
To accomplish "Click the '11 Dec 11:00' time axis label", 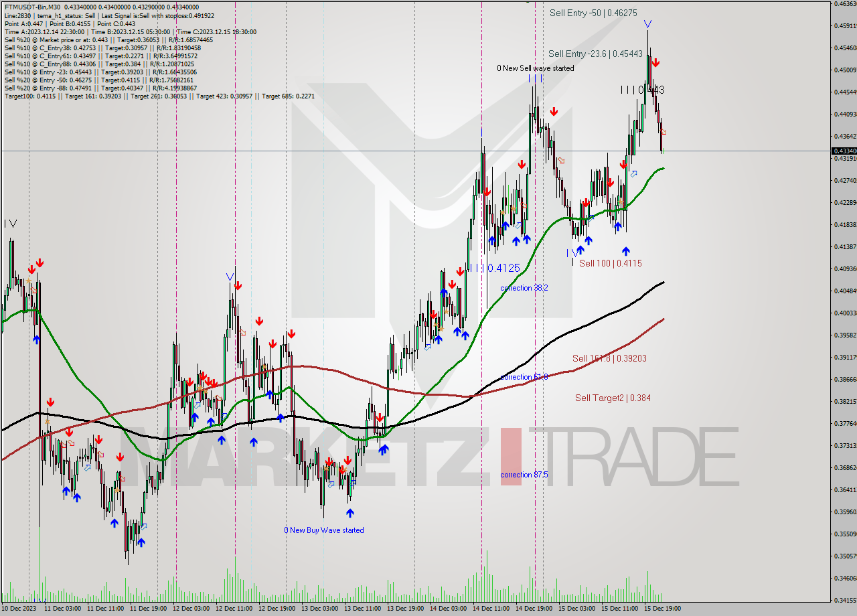I will click(105, 609).
